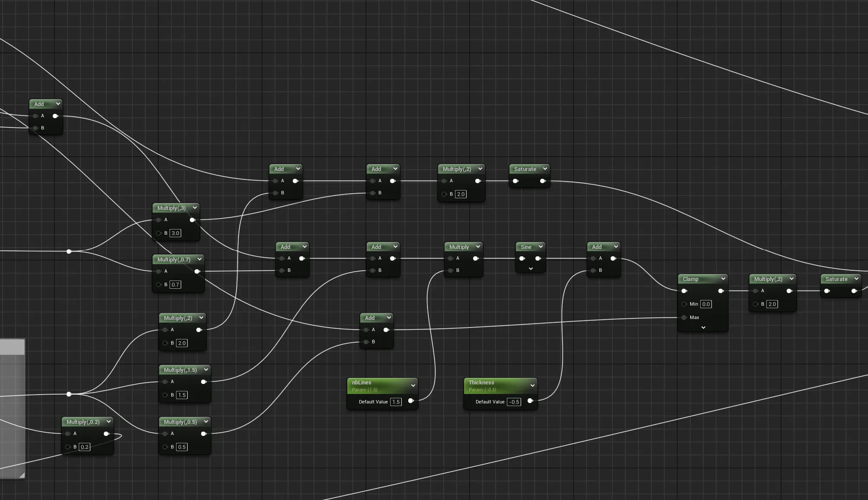Viewport: 868px width, 500px height.
Task: Select the nbLines parameter node title
Action: [x=362, y=382]
